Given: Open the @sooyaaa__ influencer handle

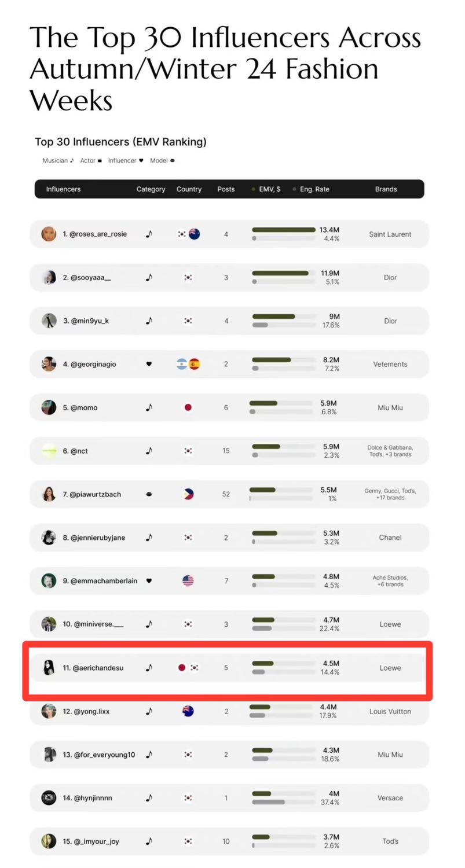Looking at the screenshot, I should click(87, 278).
